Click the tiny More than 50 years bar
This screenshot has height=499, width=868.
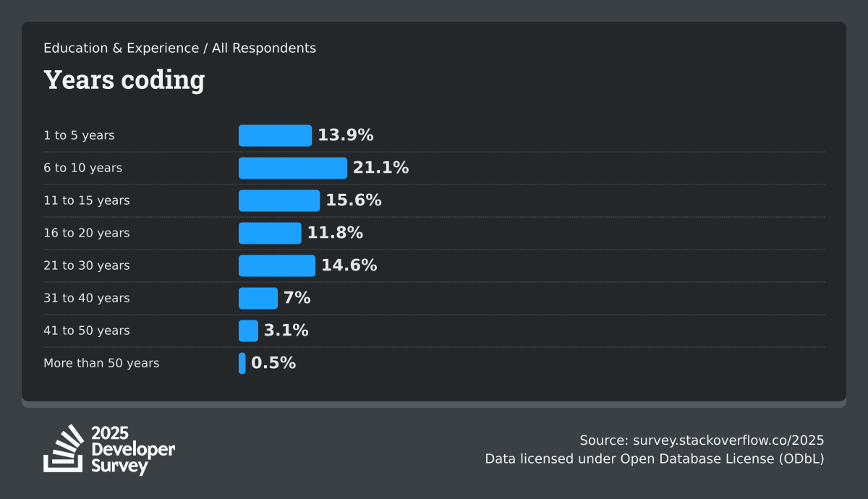pyautogui.click(x=242, y=363)
